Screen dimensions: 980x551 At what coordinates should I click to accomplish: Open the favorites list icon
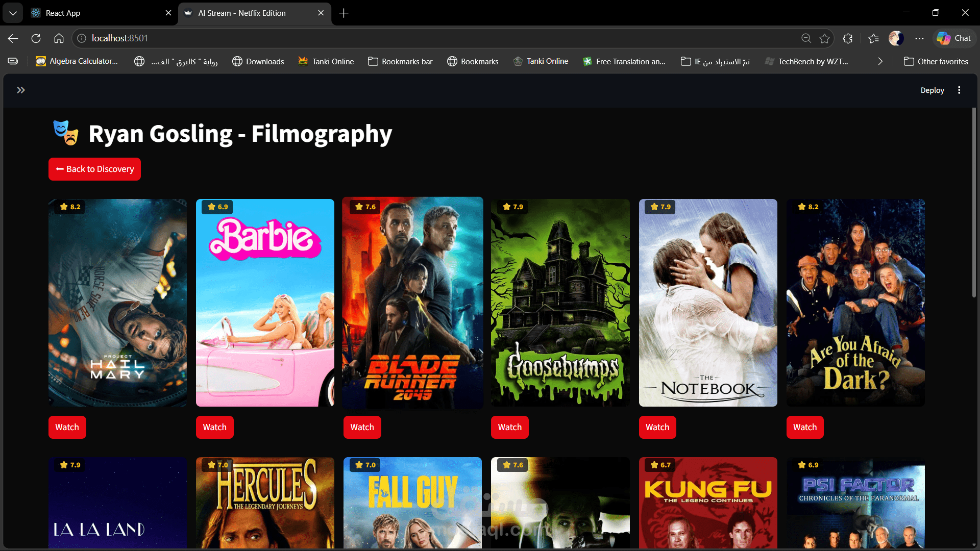pos(873,38)
